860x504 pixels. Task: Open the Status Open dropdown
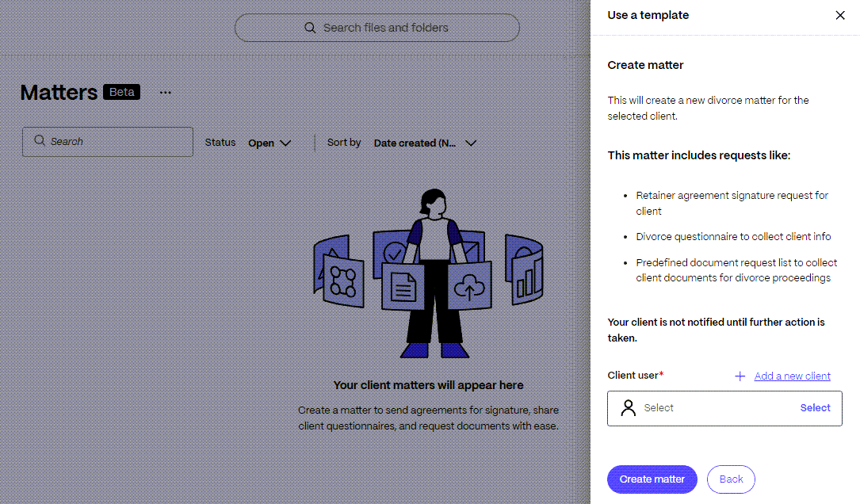click(x=269, y=143)
